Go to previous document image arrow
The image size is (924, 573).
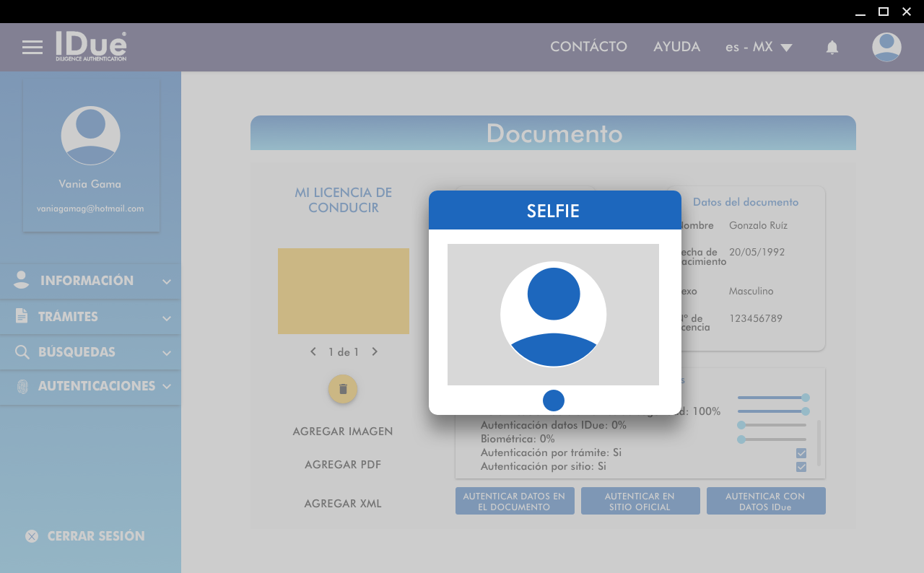313,352
